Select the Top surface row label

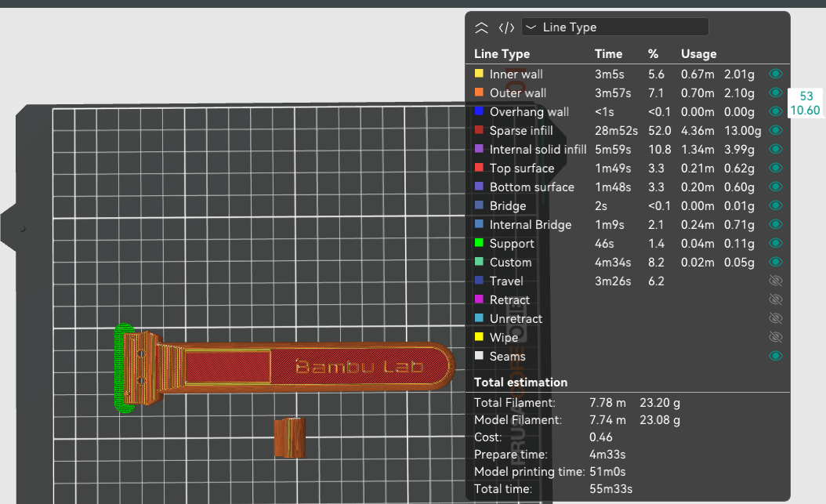coord(521,168)
